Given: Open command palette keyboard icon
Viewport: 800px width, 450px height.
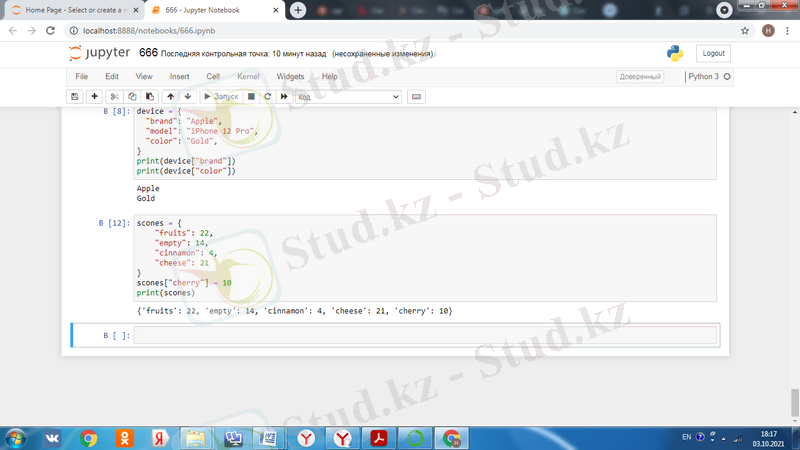Looking at the screenshot, I should (x=416, y=96).
